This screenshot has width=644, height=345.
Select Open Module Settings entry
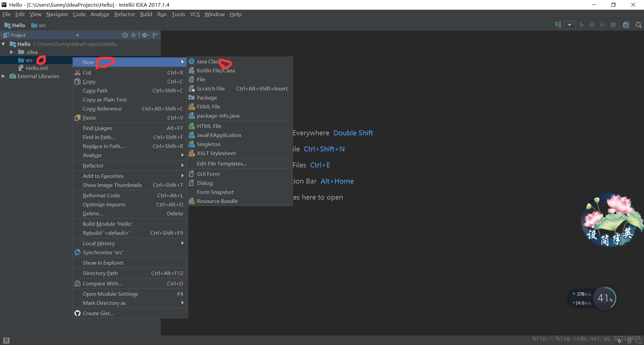coord(130,294)
